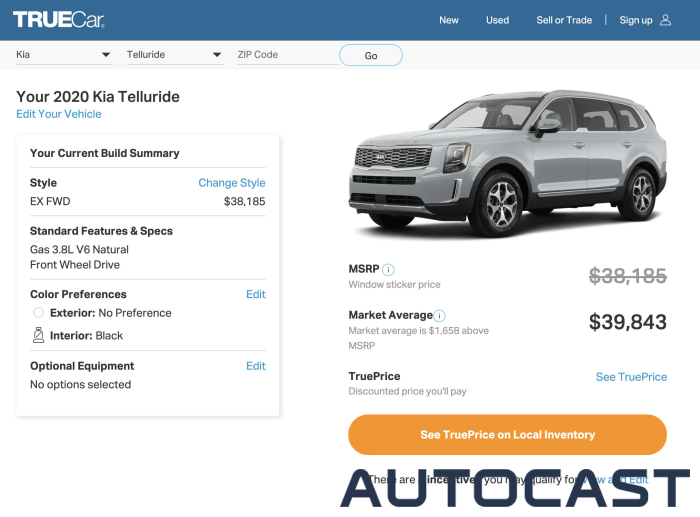Click the Edit Your Vehicle link

[x=59, y=114]
